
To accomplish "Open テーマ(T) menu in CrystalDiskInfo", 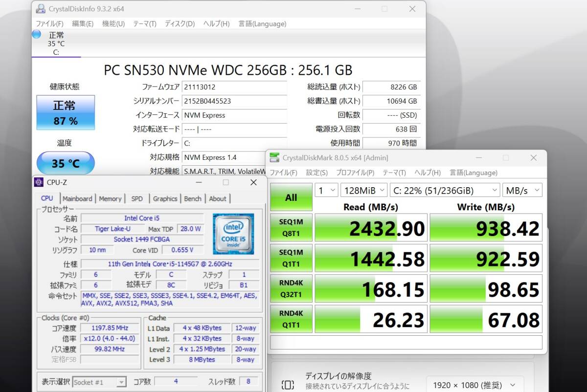I will pyautogui.click(x=145, y=23).
